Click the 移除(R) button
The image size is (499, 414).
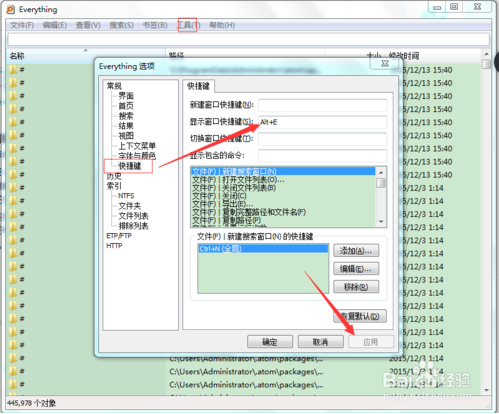[356, 287]
